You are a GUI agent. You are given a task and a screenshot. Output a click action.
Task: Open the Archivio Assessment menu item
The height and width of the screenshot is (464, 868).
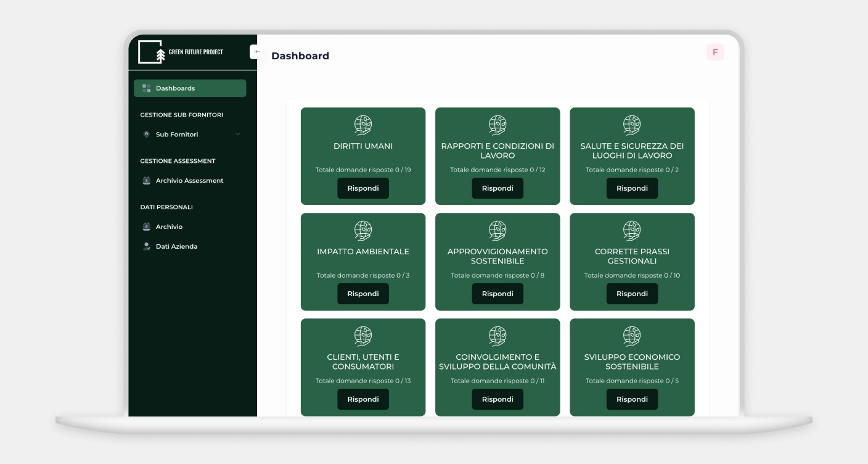pos(189,181)
